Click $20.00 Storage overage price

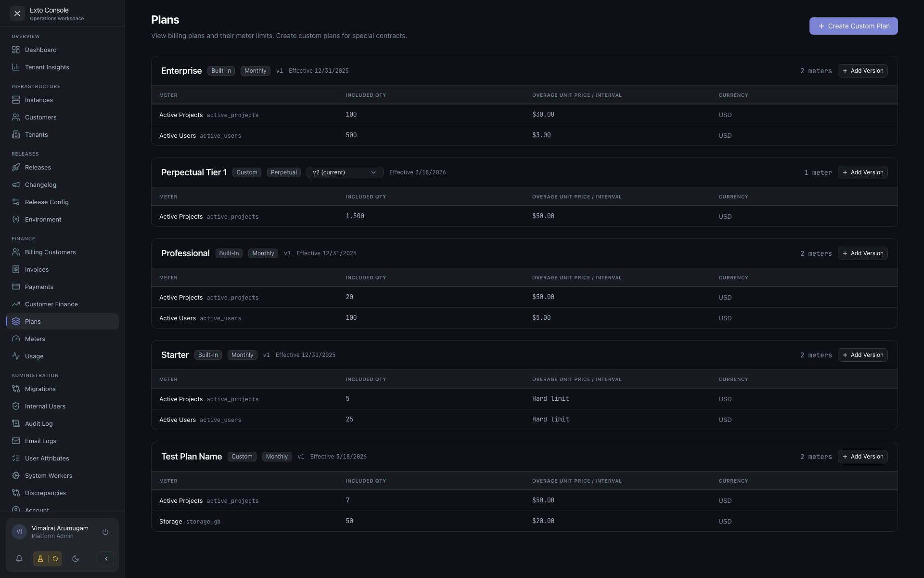tap(543, 521)
